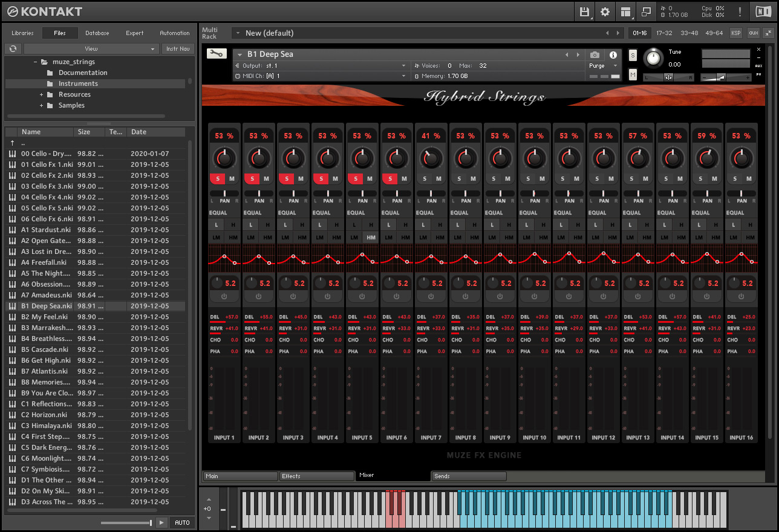Switch to the Expert tab
Viewport: 779px width, 532px height.
coord(135,33)
